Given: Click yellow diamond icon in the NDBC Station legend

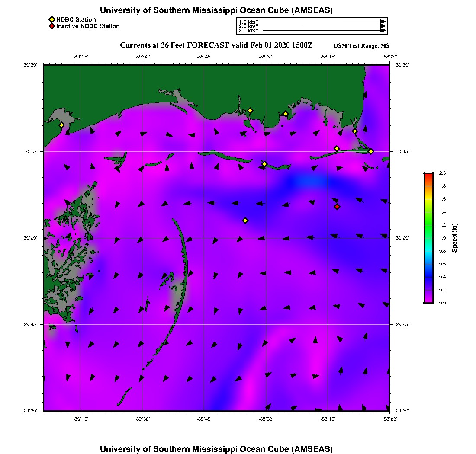Looking at the screenshot, I should point(51,19).
